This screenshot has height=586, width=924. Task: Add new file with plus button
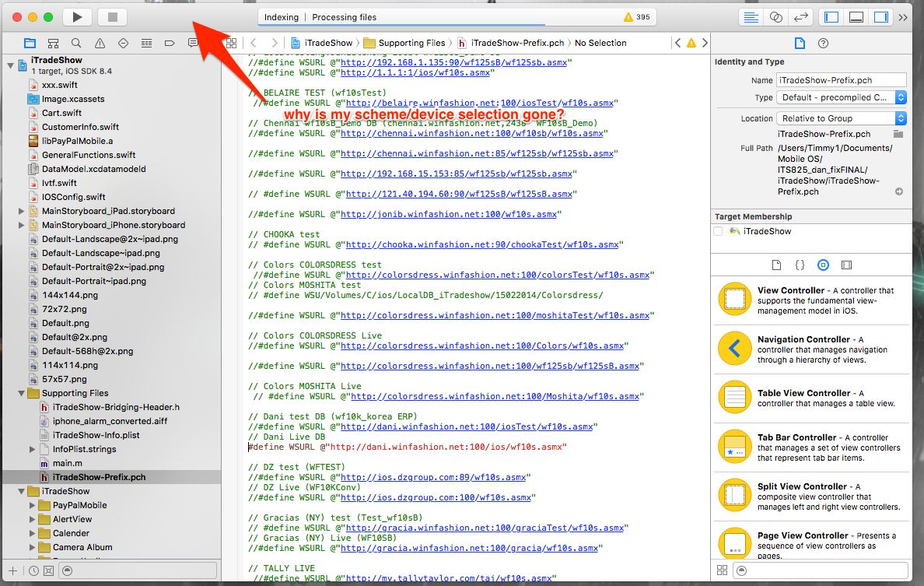click(x=13, y=570)
